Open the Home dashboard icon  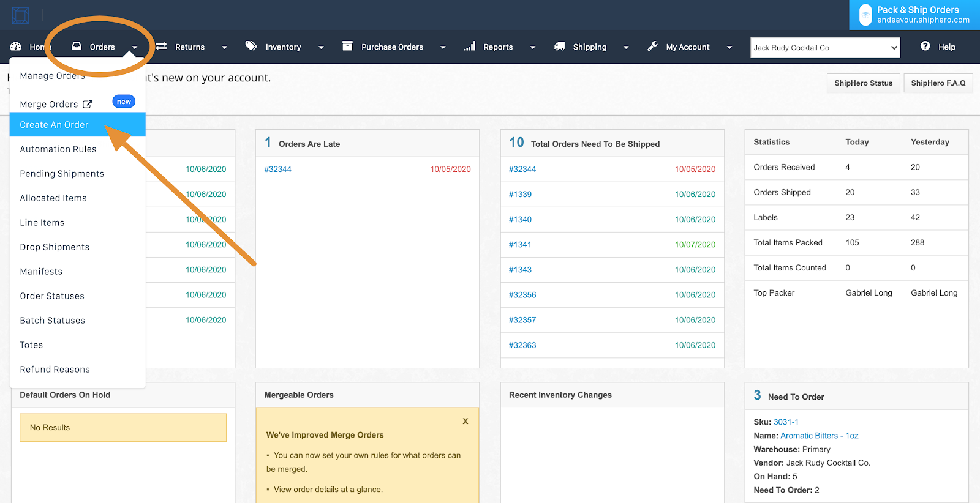point(16,47)
